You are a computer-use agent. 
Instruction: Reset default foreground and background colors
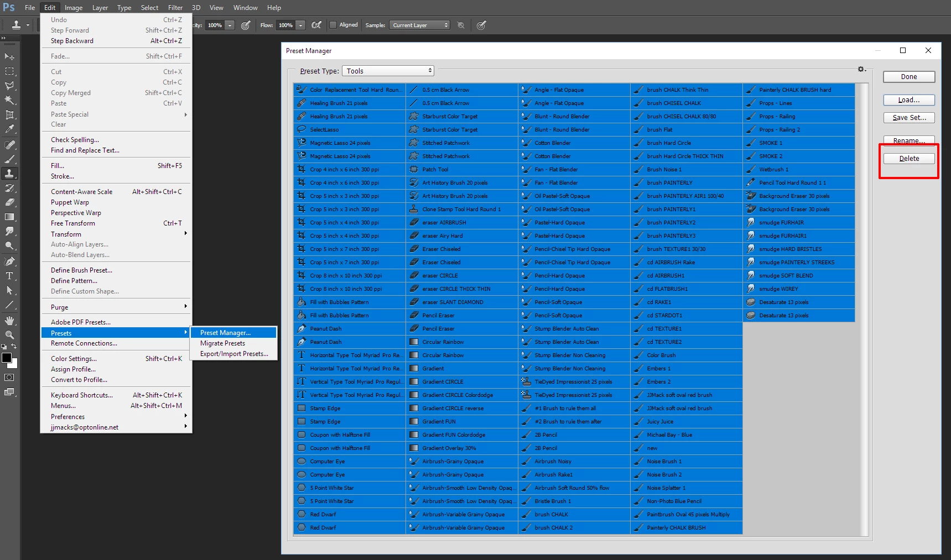(4, 347)
